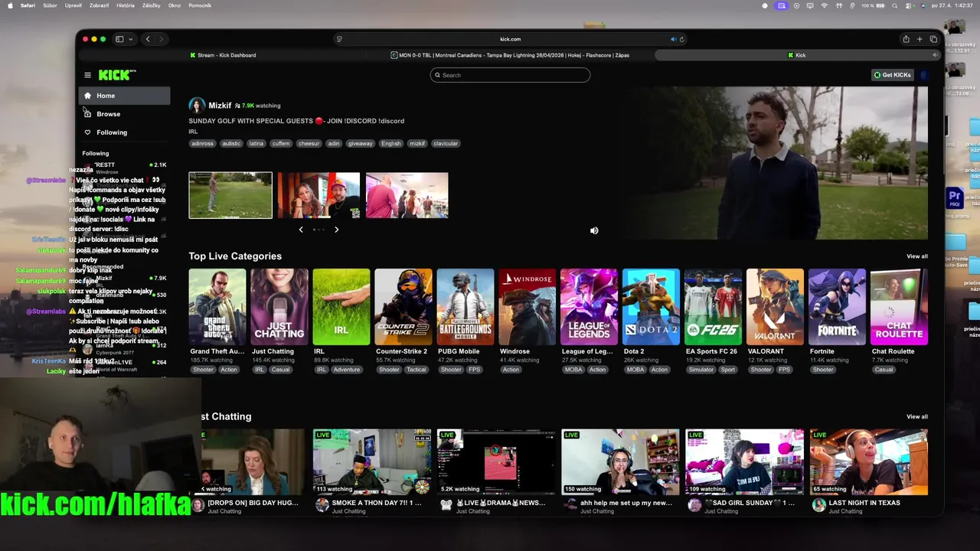Mute audio via address bar speaker icon
980x551 pixels.
[x=673, y=39]
